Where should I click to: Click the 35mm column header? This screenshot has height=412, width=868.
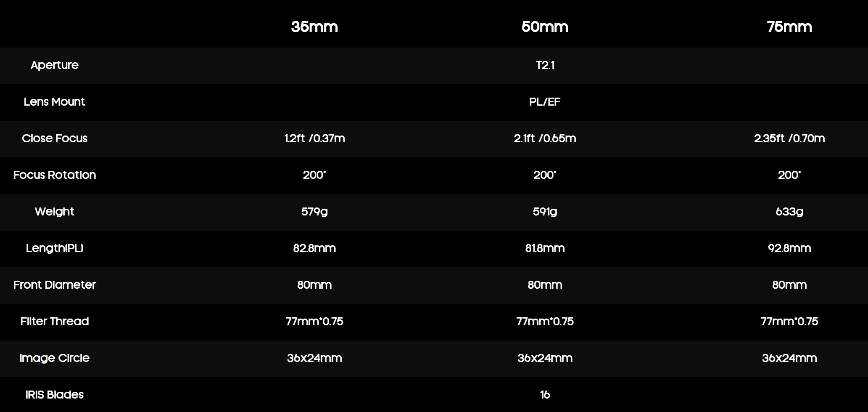[314, 27]
